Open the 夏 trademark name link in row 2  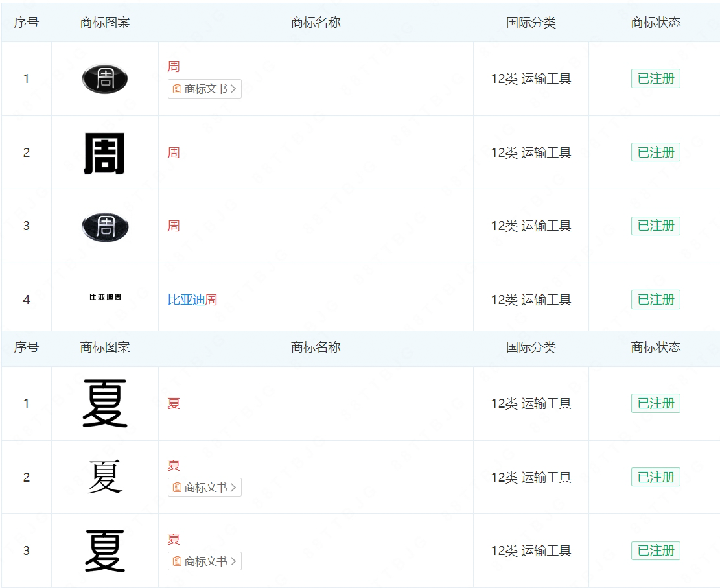(174, 465)
